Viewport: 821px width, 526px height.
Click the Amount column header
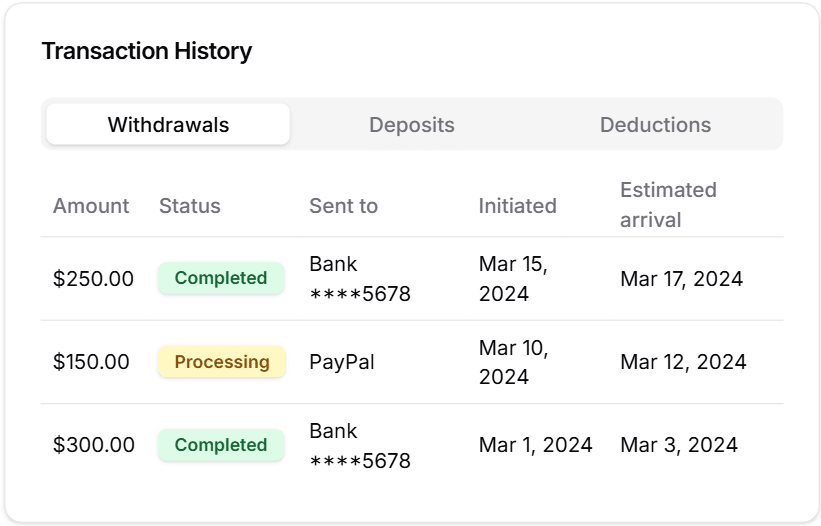(91, 206)
